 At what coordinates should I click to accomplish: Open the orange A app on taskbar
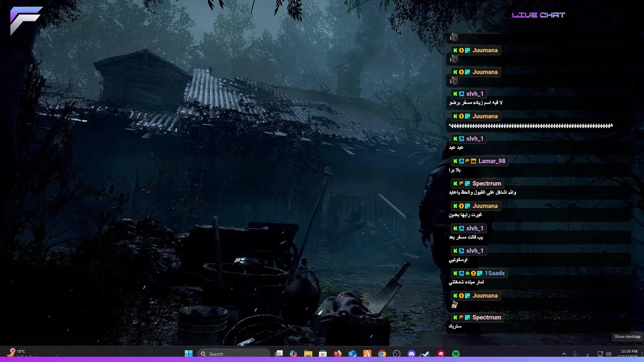tap(367, 354)
